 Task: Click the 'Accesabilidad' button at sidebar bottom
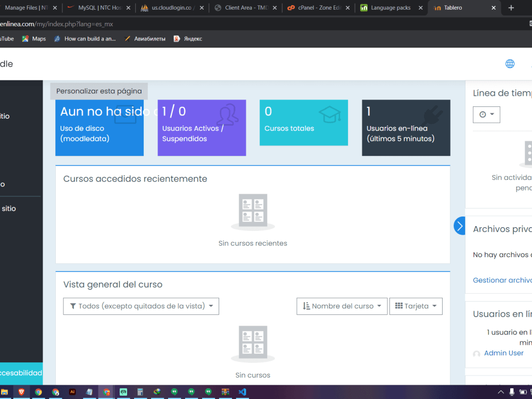point(21,373)
